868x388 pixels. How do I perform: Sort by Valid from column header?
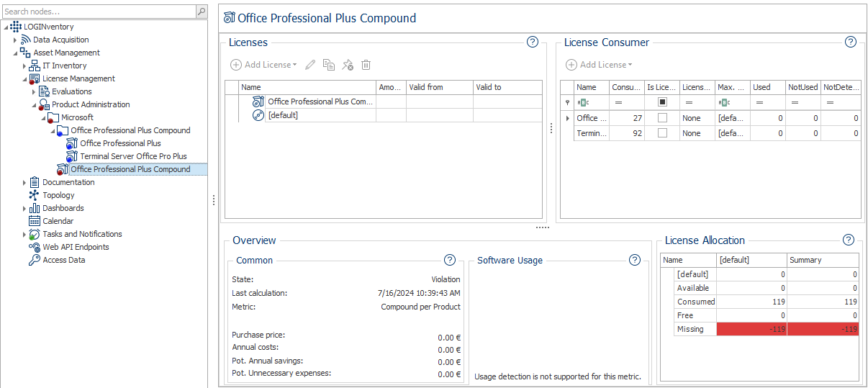(439, 87)
